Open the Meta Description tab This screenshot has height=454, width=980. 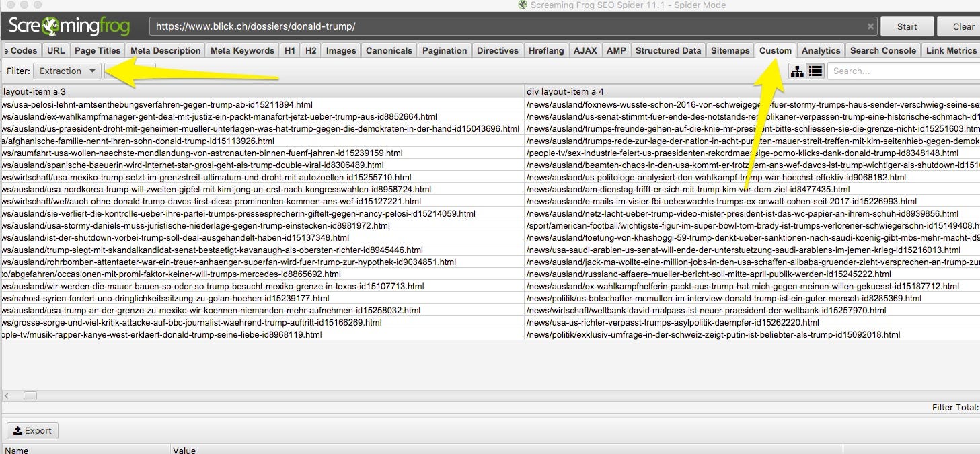[165, 50]
